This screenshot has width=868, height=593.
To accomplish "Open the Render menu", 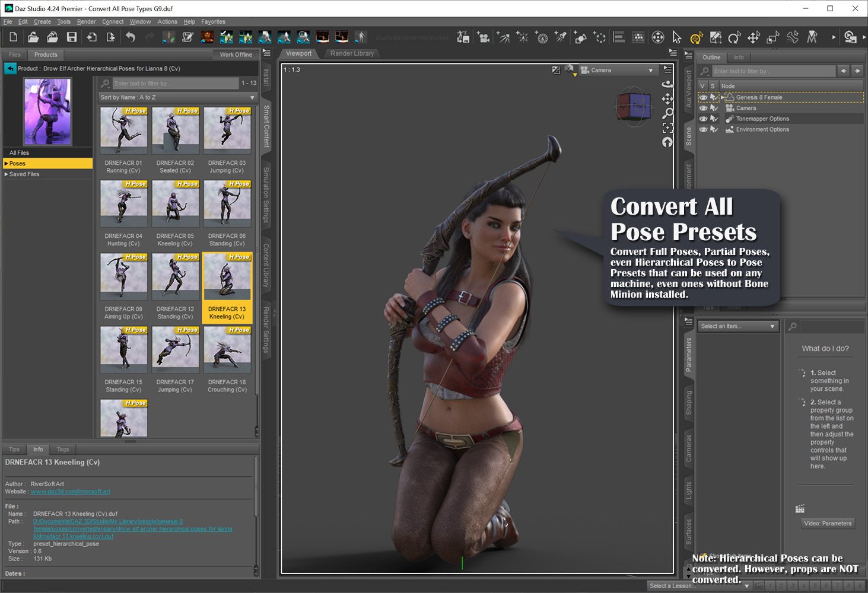I will 85,21.
